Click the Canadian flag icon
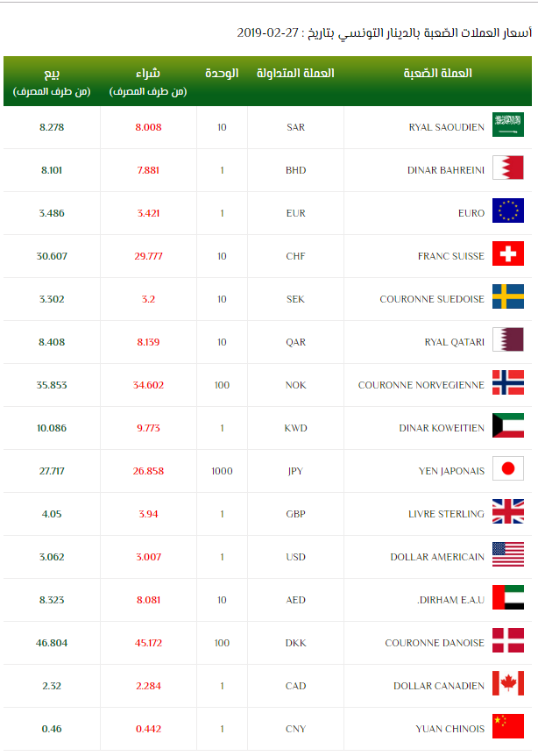 pyautogui.click(x=507, y=685)
